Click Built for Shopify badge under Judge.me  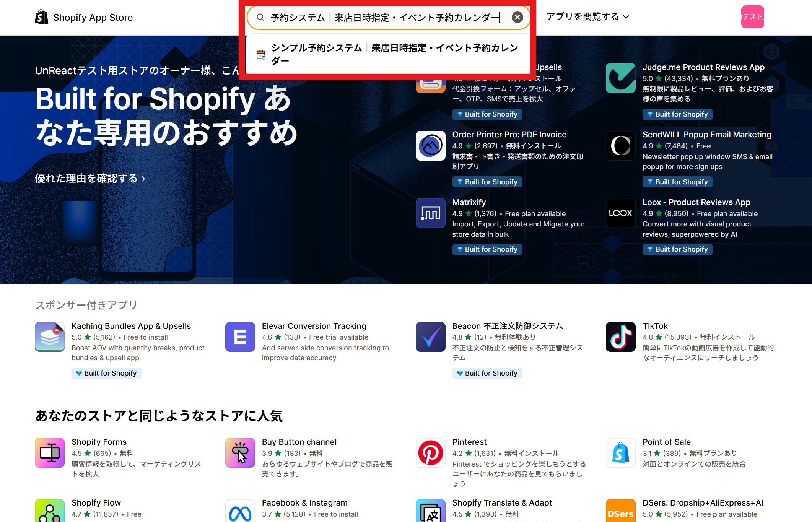click(677, 114)
